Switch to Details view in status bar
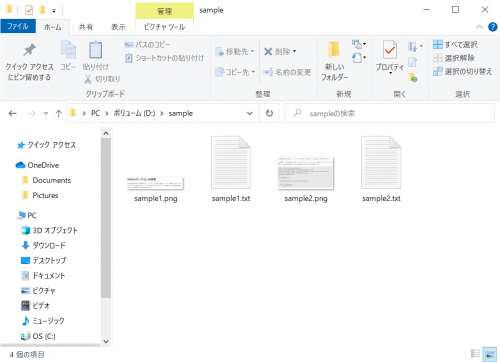Screen dimensions: 500x362 475,354
